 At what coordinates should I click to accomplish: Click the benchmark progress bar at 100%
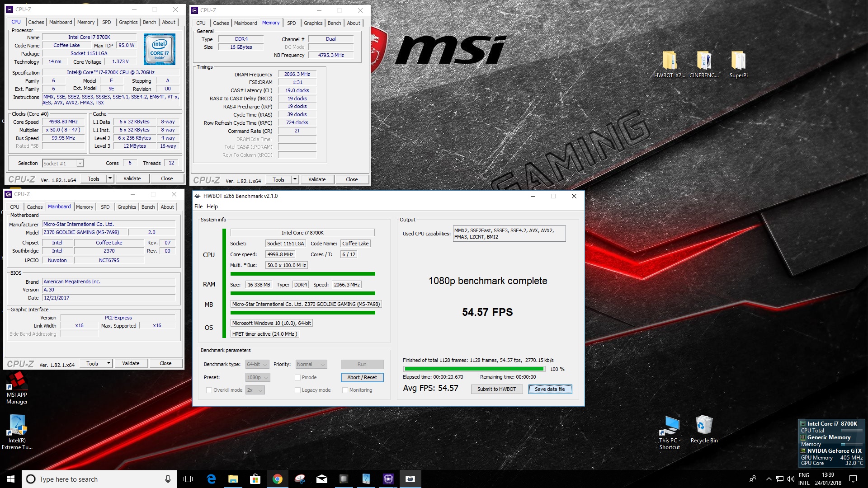tap(474, 369)
